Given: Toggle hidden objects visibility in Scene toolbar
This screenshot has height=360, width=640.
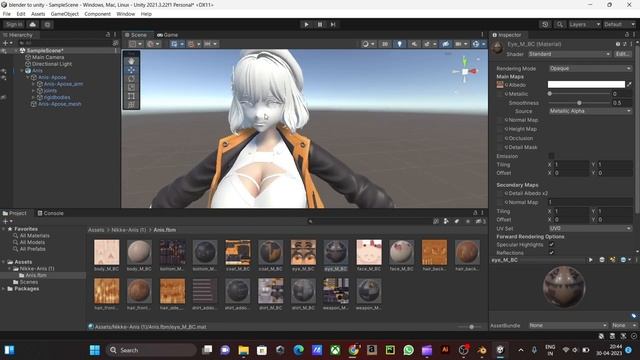Looking at the screenshot, I should 445,44.
